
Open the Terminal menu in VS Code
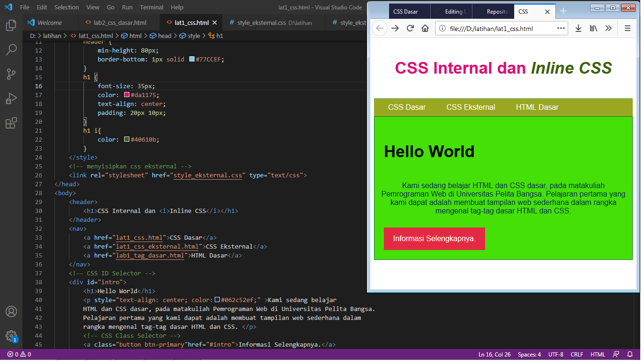pyautogui.click(x=151, y=7)
